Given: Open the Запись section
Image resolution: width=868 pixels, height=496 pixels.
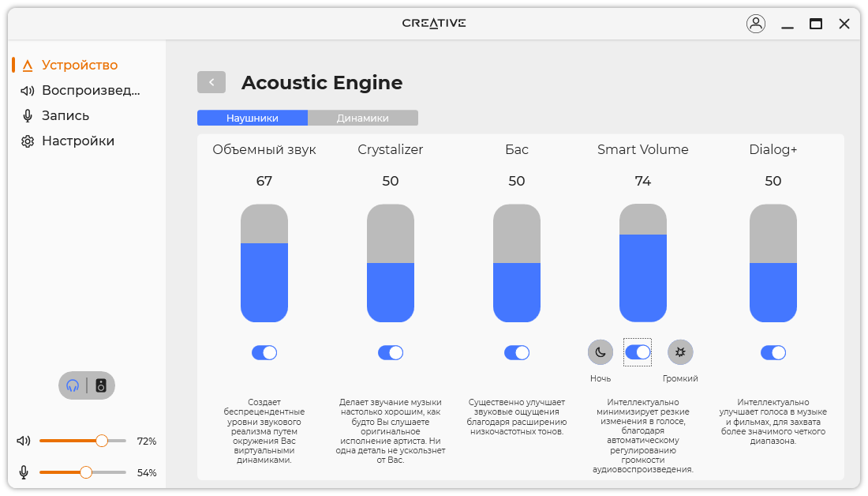Looking at the screenshot, I should [x=65, y=115].
